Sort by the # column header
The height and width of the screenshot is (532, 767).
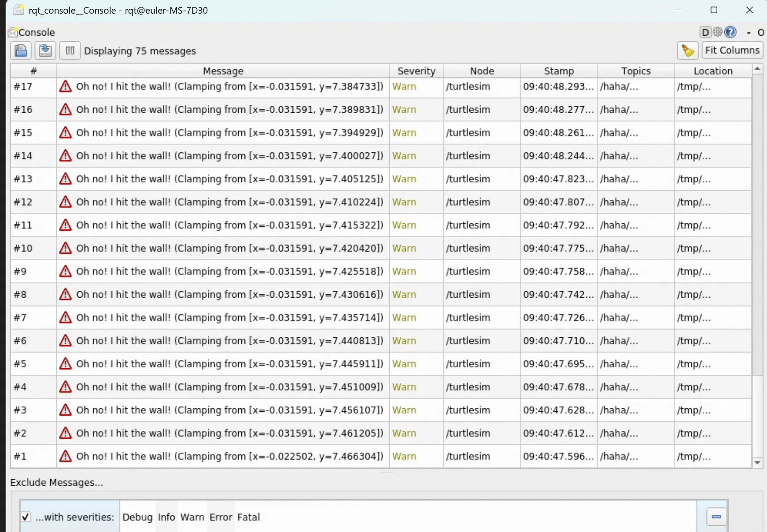click(33, 71)
